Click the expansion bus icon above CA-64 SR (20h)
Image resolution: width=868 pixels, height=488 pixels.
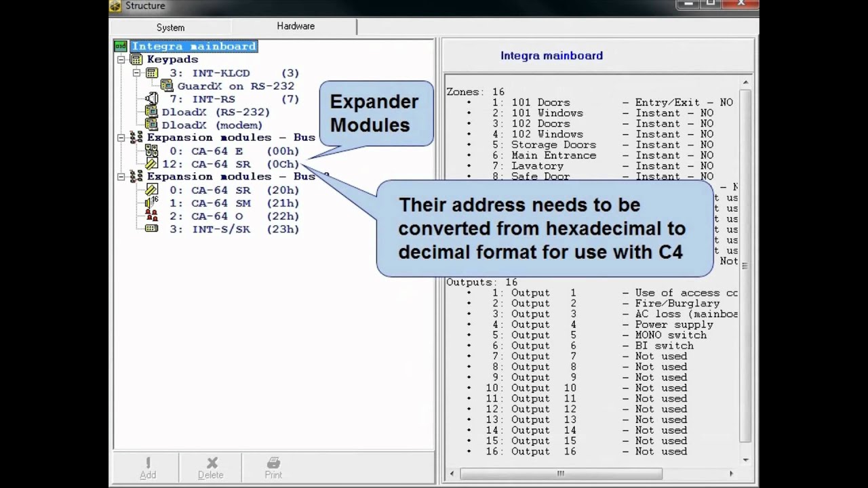coord(136,177)
